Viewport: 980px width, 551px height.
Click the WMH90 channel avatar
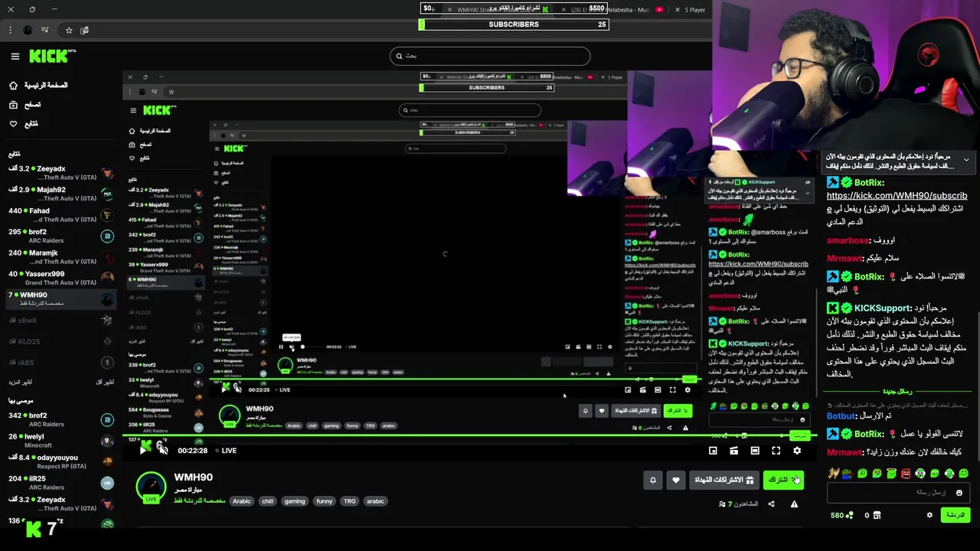coord(151,488)
